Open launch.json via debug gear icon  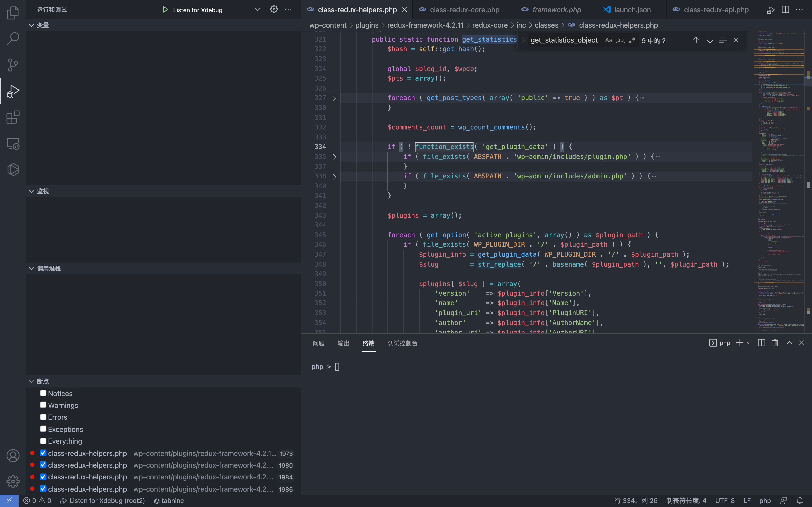click(274, 9)
